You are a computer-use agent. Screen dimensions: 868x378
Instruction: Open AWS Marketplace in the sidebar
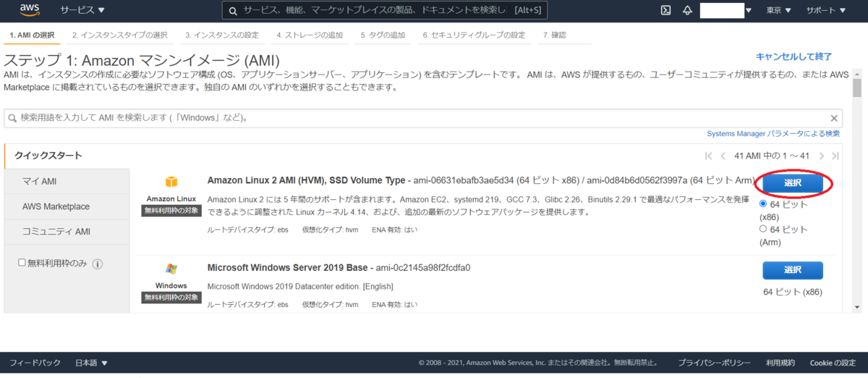coord(67,206)
